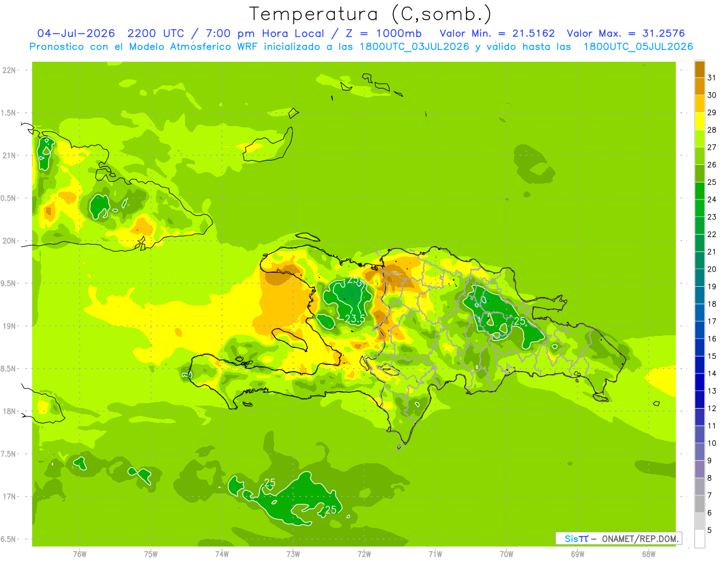Click the 28 colorbar scale label
This screenshot has height=562, width=728.
tap(712, 130)
